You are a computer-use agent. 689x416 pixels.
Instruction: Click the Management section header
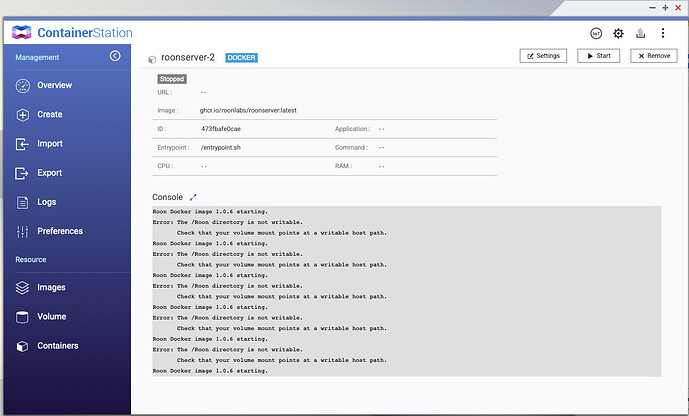[x=37, y=58]
